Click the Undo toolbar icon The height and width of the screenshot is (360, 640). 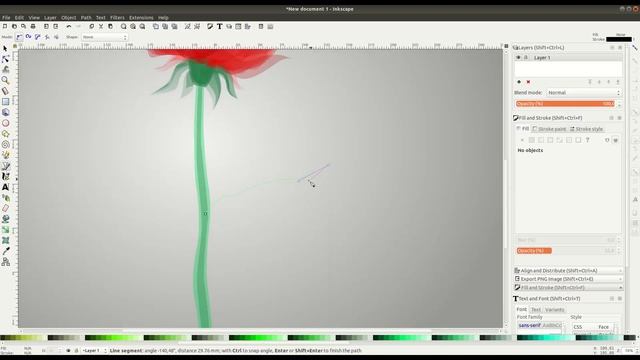(69, 27)
